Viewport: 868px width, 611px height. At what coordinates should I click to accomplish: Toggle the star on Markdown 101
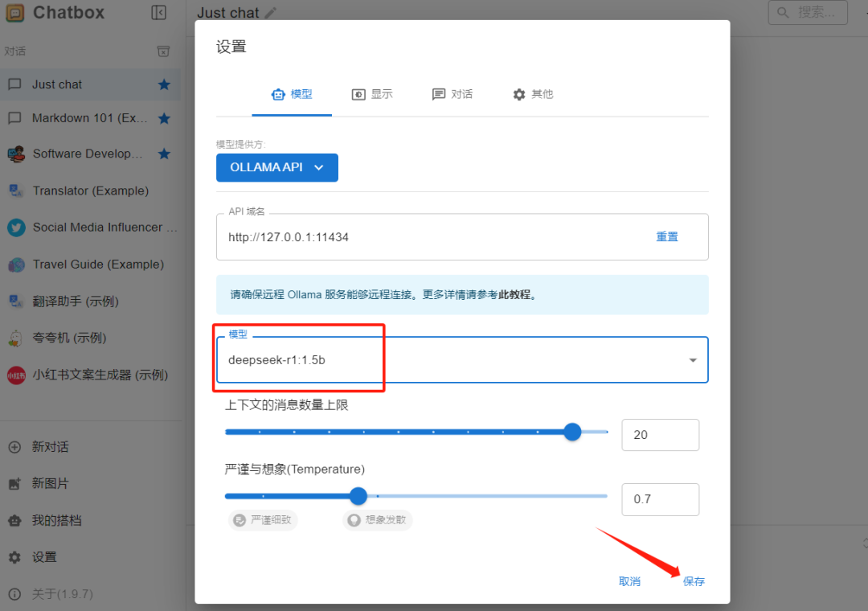[164, 118]
